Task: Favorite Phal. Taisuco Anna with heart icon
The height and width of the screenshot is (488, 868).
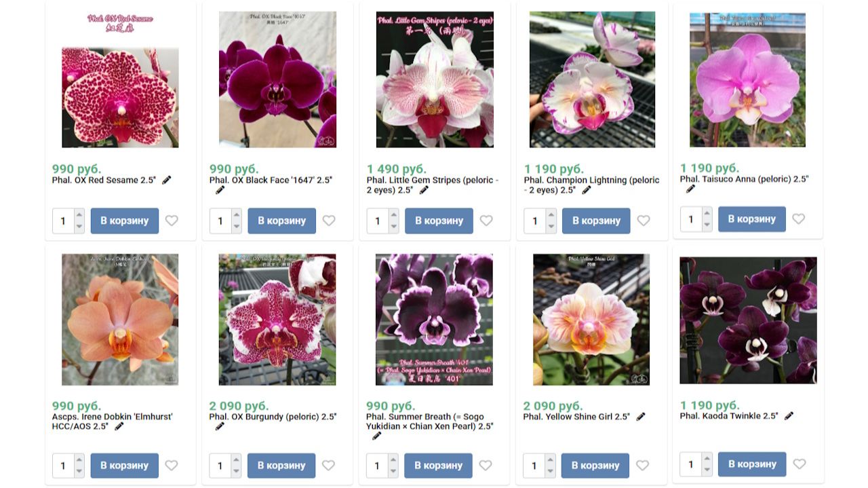Action: tap(799, 219)
